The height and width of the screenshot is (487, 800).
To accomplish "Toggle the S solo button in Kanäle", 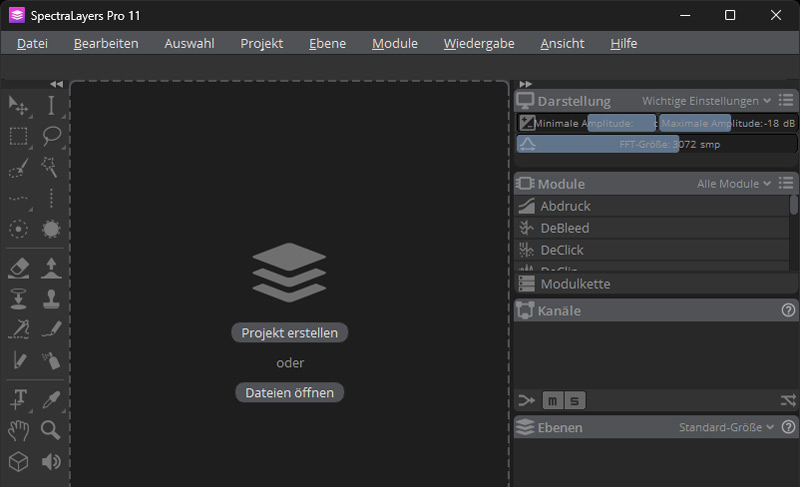I will (574, 401).
